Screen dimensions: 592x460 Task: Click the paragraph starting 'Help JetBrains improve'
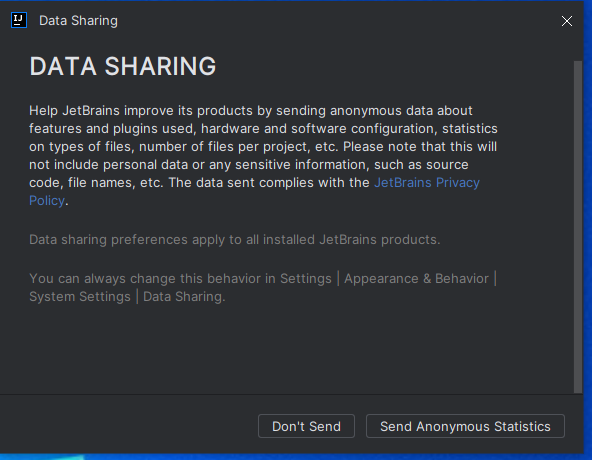263,156
